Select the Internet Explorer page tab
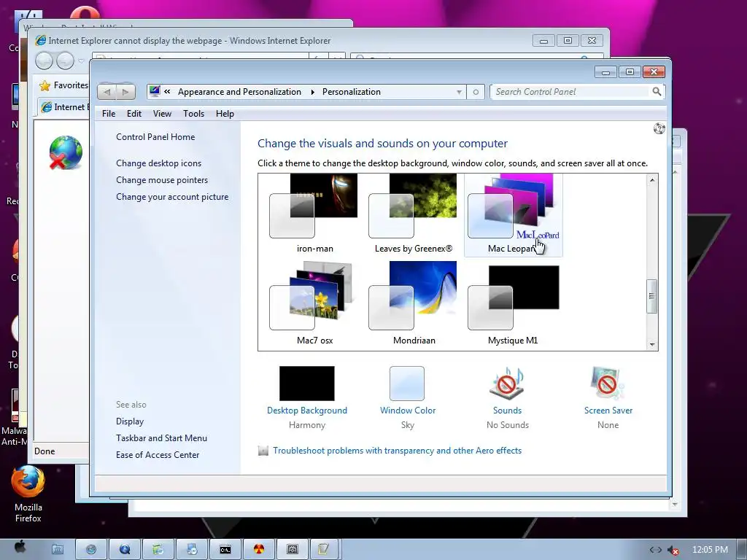Image resolution: width=747 pixels, height=560 pixels. coord(64,107)
